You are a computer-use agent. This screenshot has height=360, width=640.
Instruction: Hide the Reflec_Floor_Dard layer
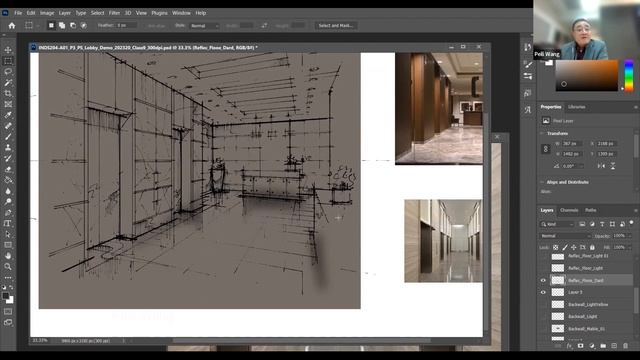(x=543, y=280)
